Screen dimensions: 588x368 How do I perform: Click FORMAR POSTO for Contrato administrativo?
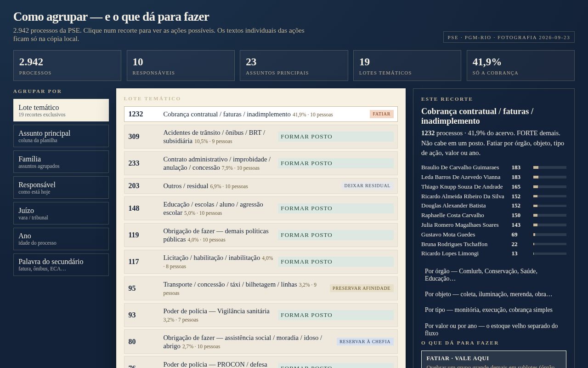(x=336, y=163)
